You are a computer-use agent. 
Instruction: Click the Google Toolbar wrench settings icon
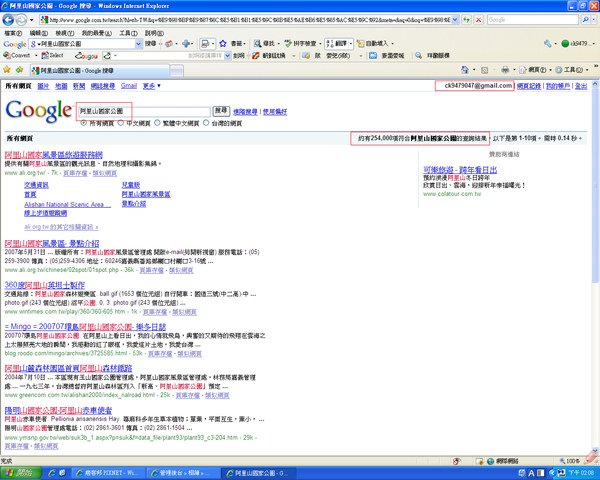(x=548, y=44)
